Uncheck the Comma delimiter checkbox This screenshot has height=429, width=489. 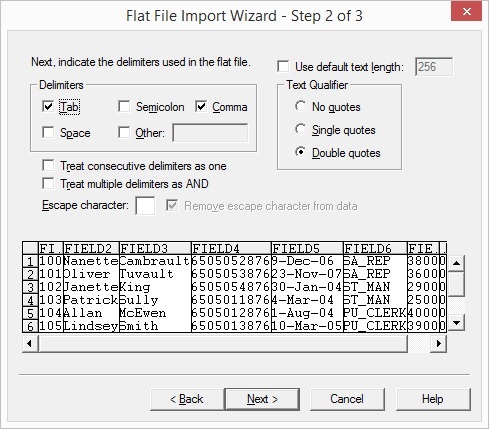[201, 106]
